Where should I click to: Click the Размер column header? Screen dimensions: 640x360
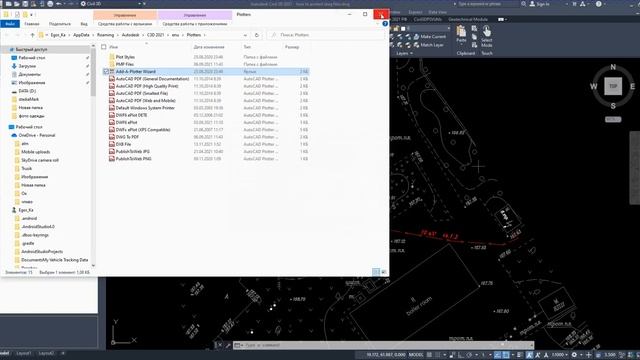(292, 47)
